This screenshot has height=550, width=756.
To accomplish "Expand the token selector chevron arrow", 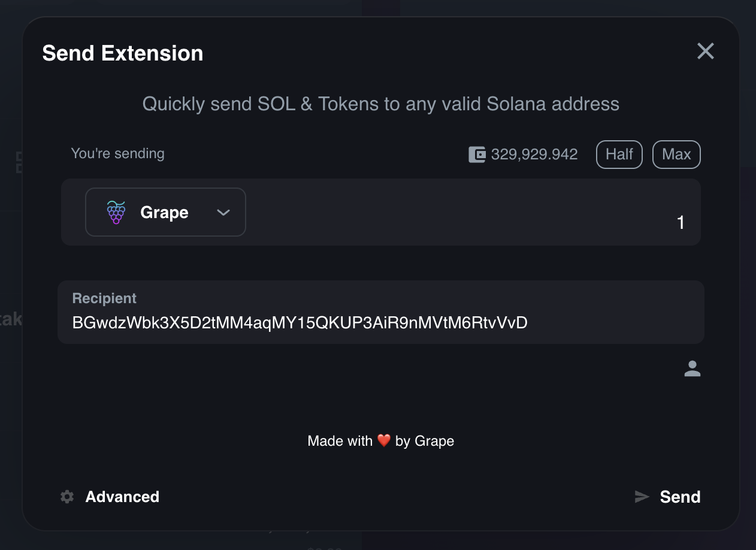I will coord(223,213).
